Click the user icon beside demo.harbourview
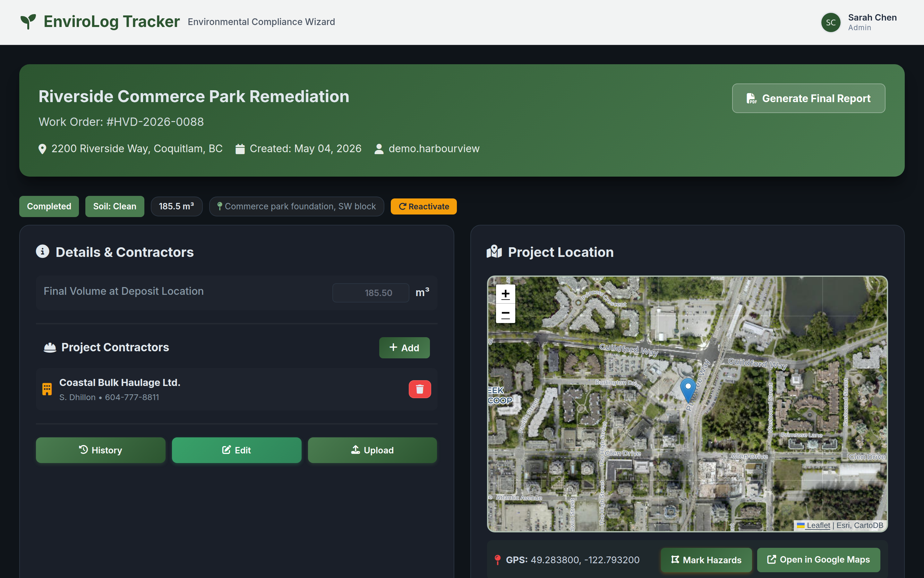The image size is (924, 578). point(379,149)
